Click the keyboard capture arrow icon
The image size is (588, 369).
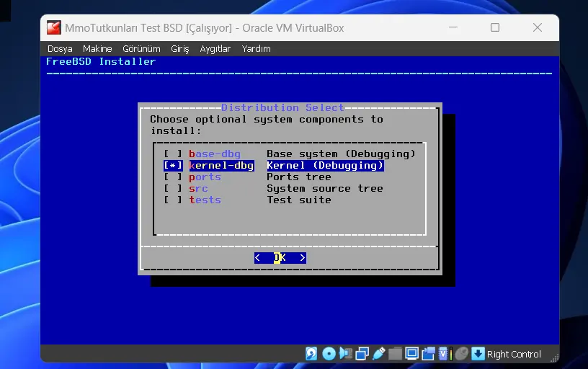(478, 354)
